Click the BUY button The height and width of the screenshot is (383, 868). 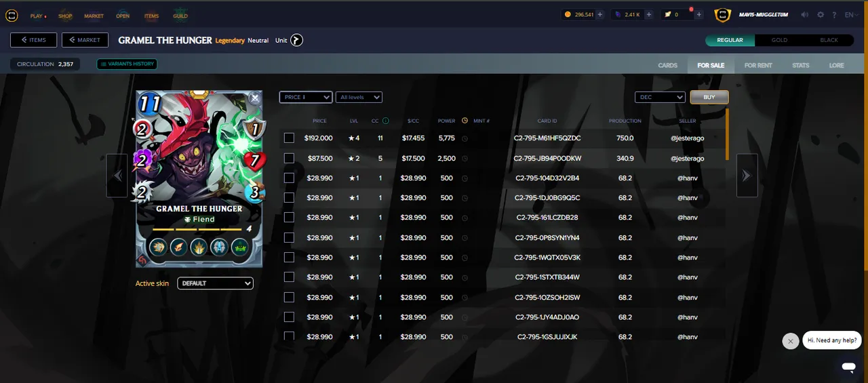tap(709, 97)
